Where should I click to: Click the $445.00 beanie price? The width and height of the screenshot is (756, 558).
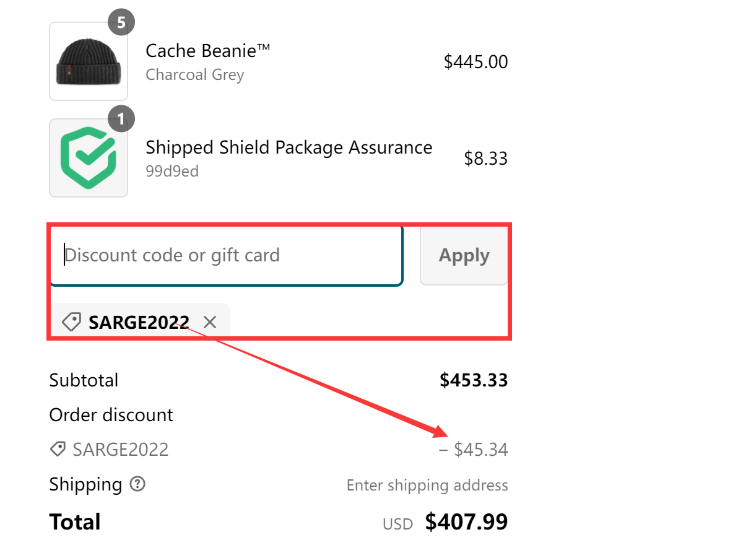[x=476, y=62]
